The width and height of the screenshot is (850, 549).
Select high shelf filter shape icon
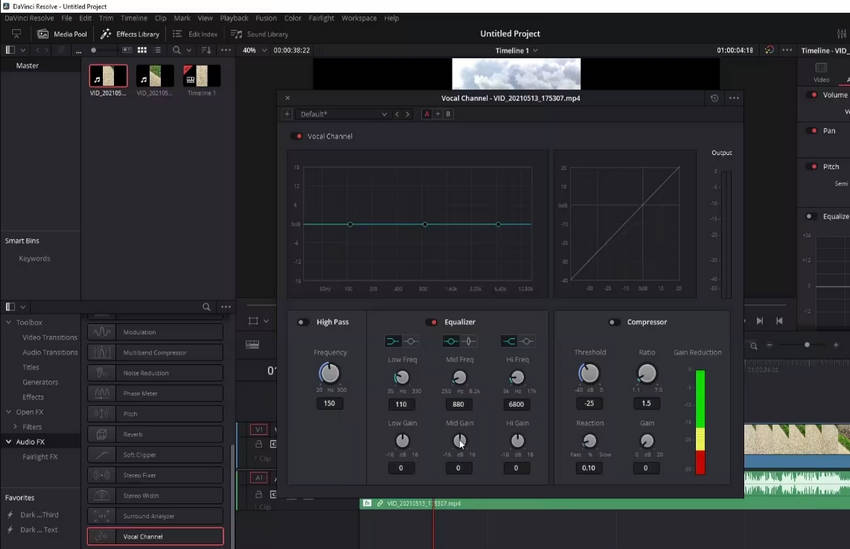point(508,341)
